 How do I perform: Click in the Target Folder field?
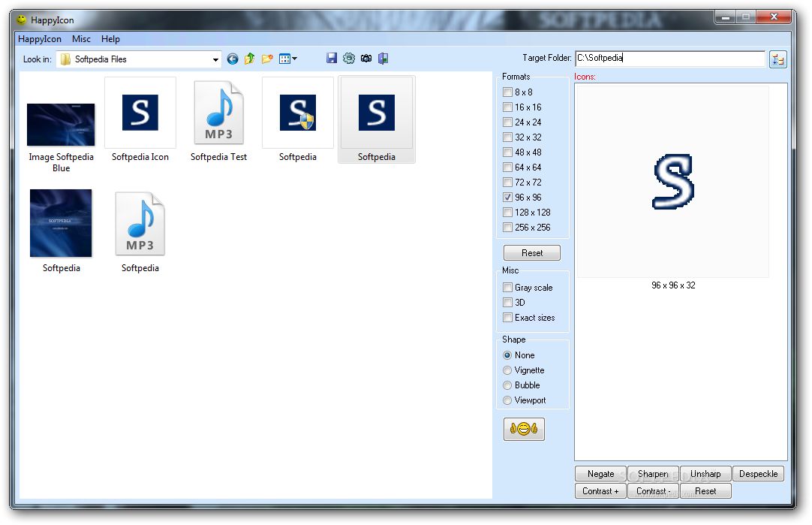click(x=670, y=58)
